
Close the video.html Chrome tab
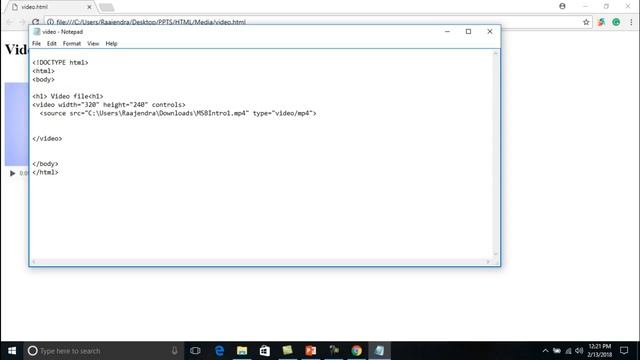89,7
